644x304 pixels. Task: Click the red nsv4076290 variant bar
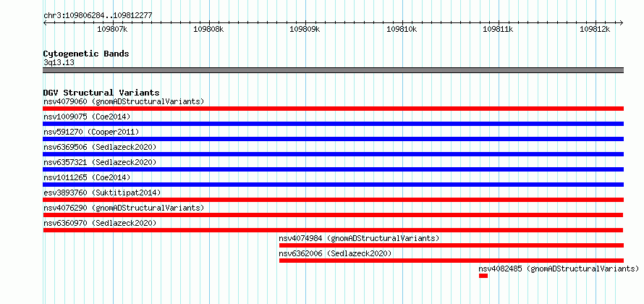(x=333, y=215)
